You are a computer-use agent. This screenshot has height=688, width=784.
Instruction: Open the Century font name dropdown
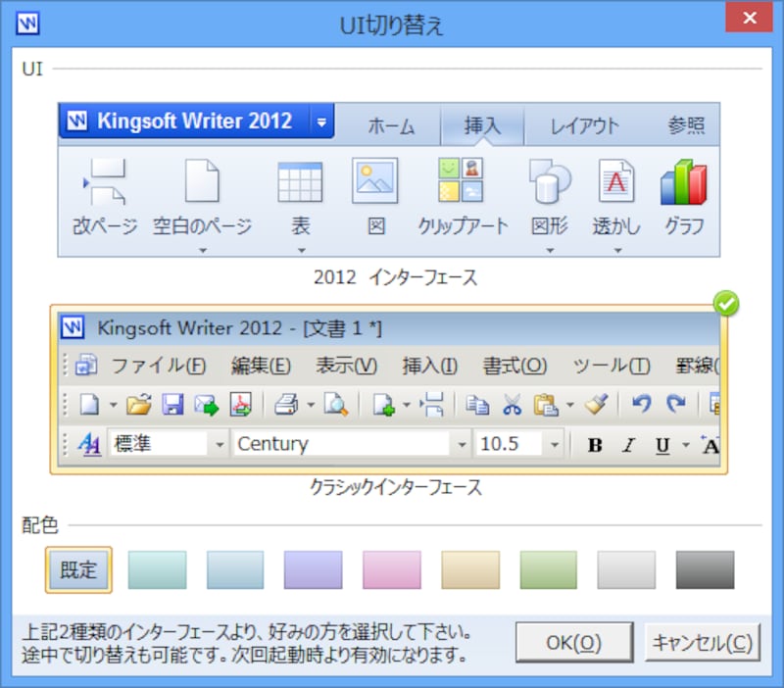pos(461,444)
